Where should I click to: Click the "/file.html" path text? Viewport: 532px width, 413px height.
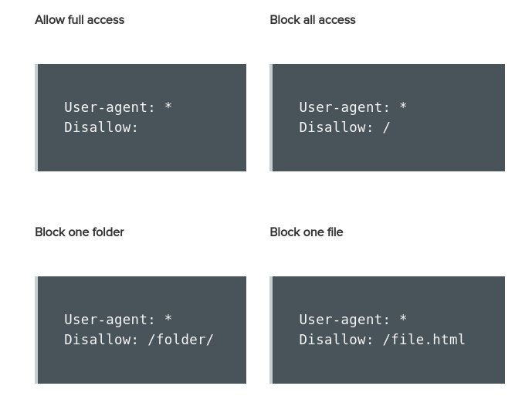click(x=424, y=340)
